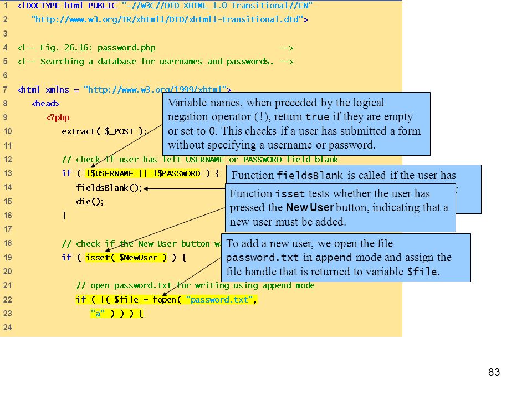This screenshot has width=532, height=399.
Task: Click line number 11 in the gutter
Action: point(7,146)
